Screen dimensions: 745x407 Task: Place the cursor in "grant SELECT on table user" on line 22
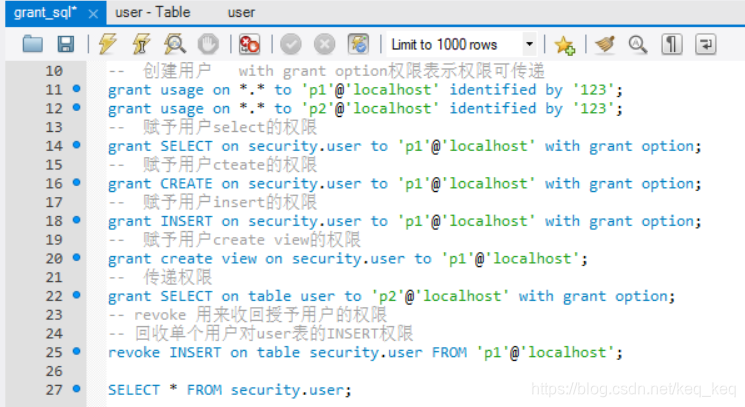tap(221, 296)
